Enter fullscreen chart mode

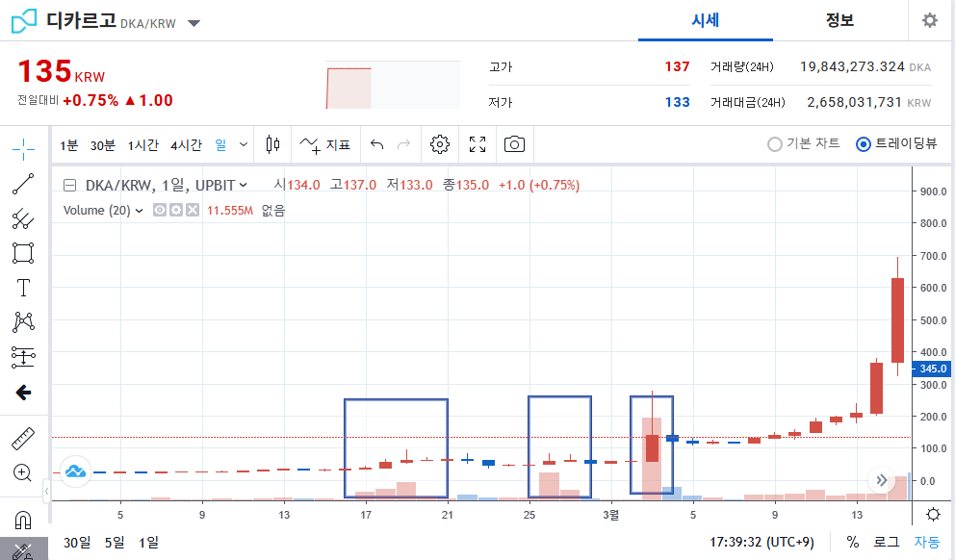477,145
